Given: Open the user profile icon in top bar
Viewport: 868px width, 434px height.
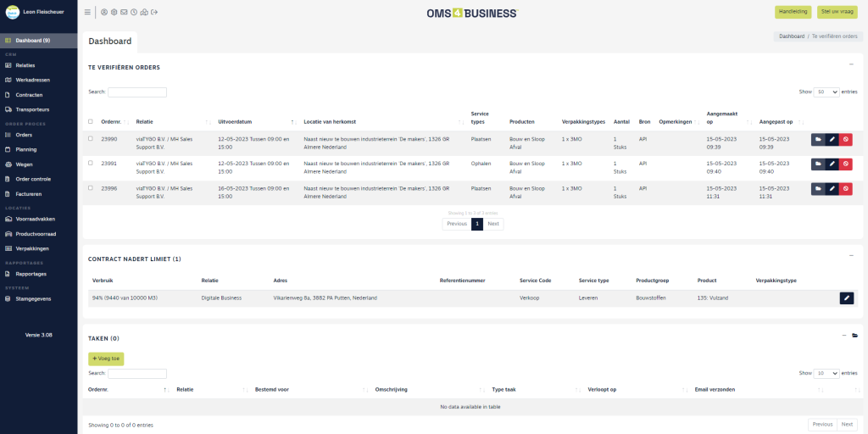Looking at the screenshot, I should tap(104, 12).
